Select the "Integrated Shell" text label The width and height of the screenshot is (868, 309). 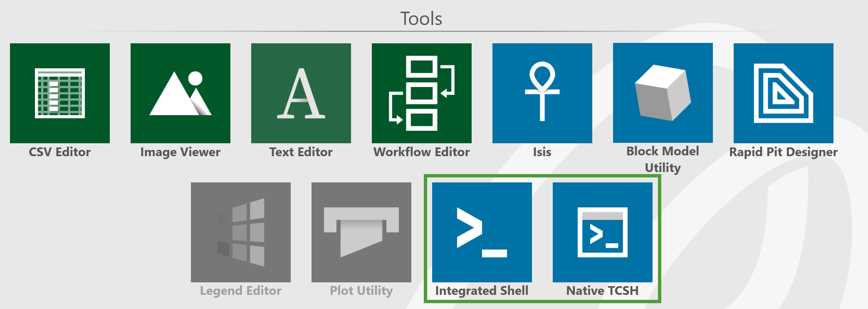pyautogui.click(x=482, y=291)
